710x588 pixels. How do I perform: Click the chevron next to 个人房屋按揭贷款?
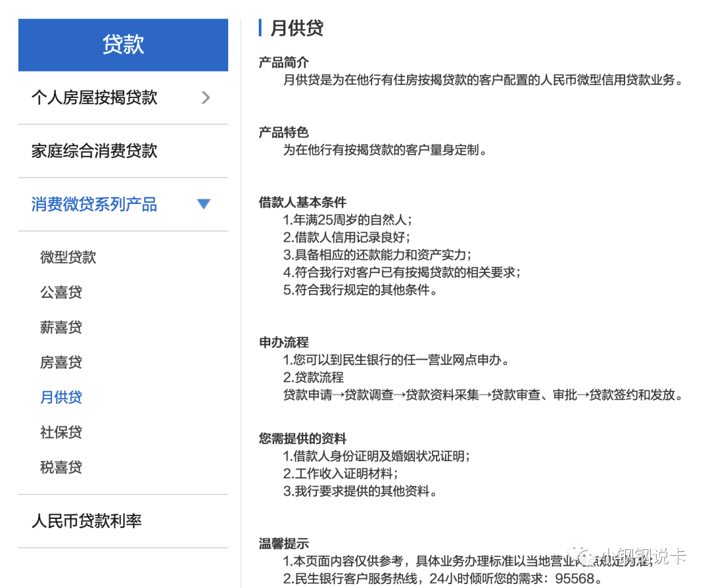click(205, 97)
